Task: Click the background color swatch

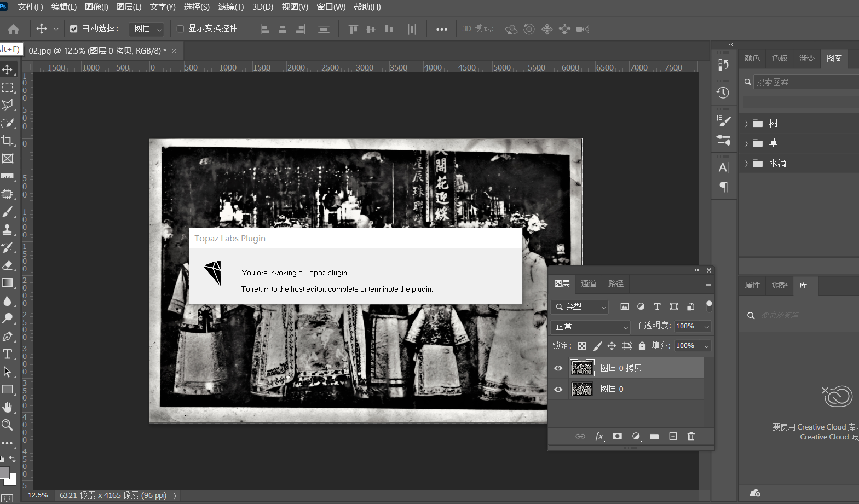Action: click(x=11, y=480)
